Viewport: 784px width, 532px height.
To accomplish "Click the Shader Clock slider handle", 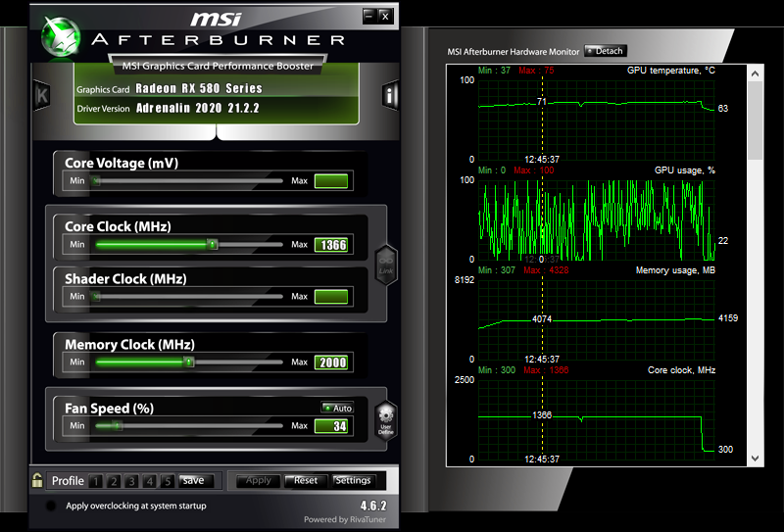I will (x=95, y=297).
